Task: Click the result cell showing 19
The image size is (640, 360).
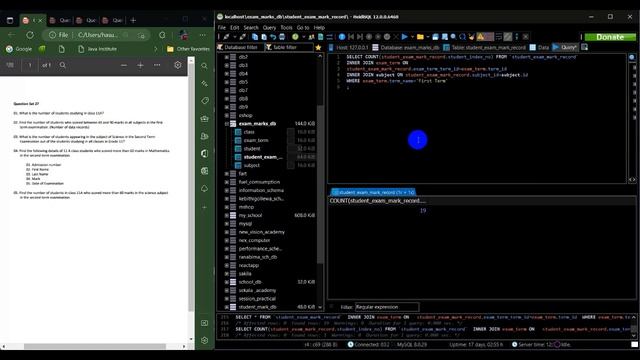Action: 423,211
